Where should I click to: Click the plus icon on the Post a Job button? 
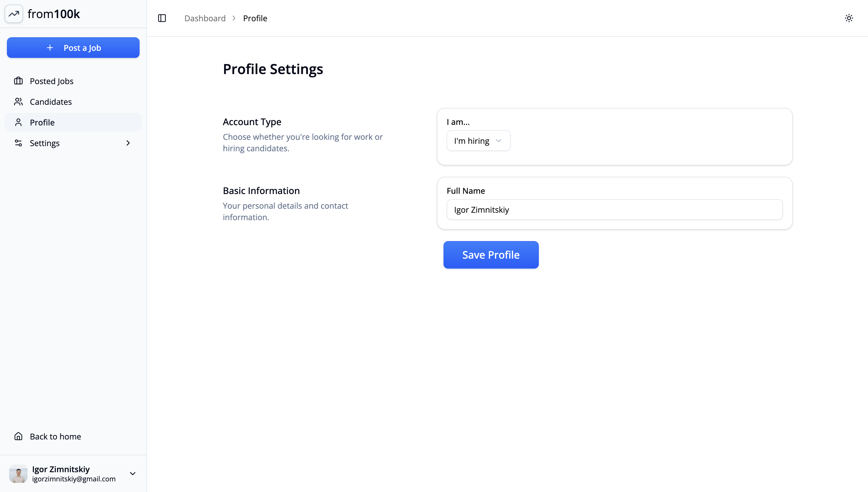50,48
